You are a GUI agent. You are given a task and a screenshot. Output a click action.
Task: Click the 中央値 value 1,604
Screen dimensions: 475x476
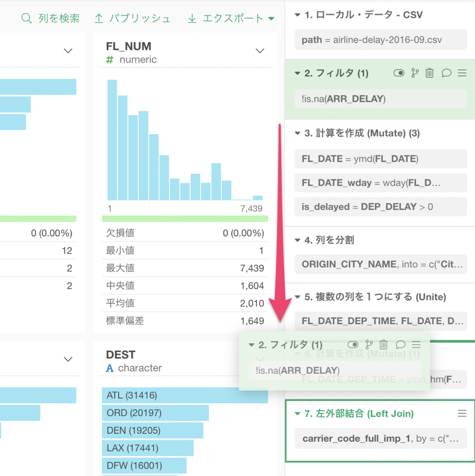252,286
